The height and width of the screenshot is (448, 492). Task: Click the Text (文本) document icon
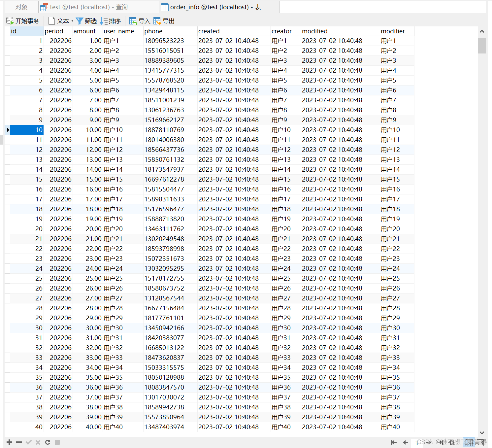click(x=51, y=21)
